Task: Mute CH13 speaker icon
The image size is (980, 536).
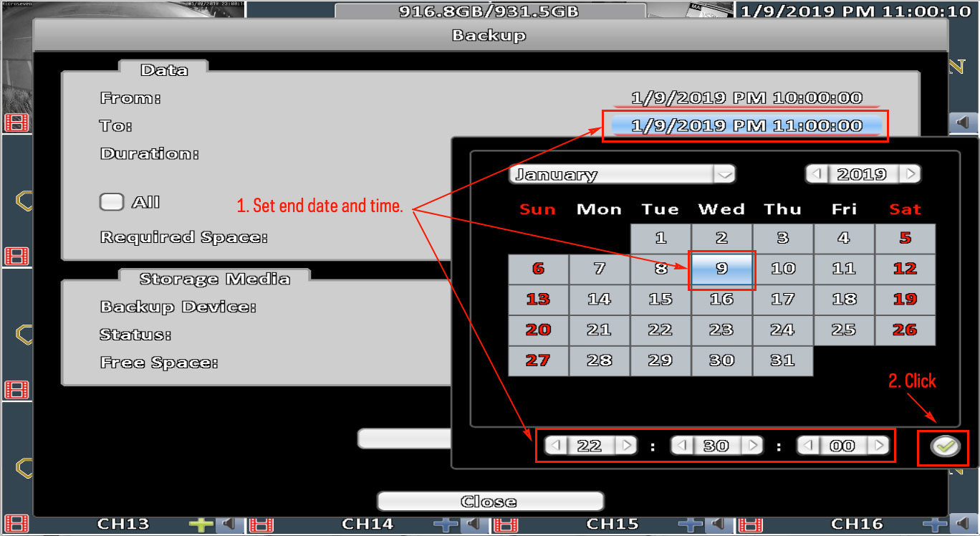Action: (229, 525)
